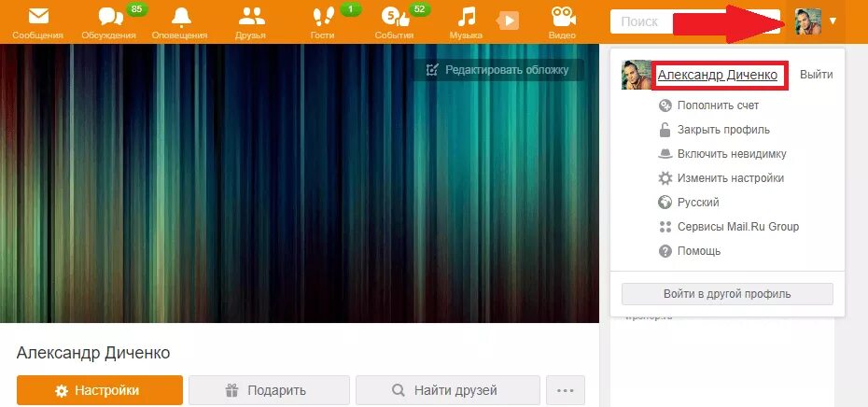Open Сообщения envelope icon
The width and height of the screenshot is (868, 407).
[38, 17]
